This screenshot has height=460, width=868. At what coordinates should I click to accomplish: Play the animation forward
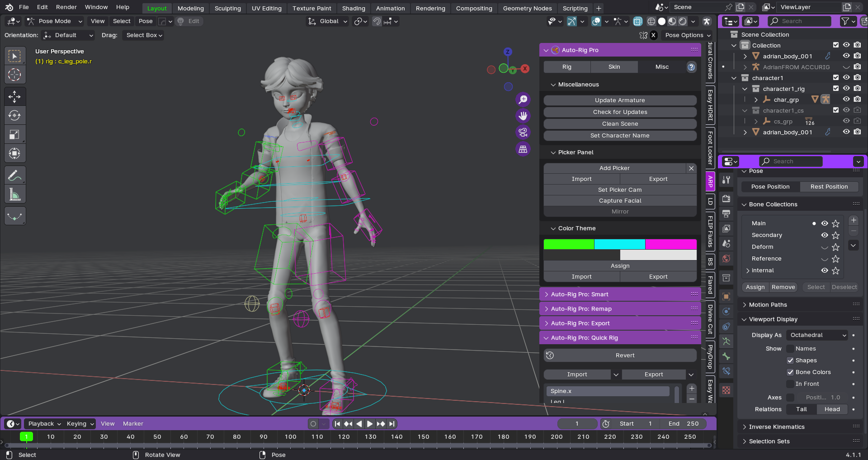370,424
